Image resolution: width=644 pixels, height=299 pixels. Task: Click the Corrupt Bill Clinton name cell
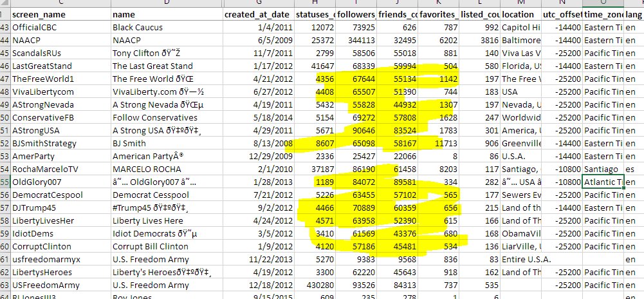point(167,246)
